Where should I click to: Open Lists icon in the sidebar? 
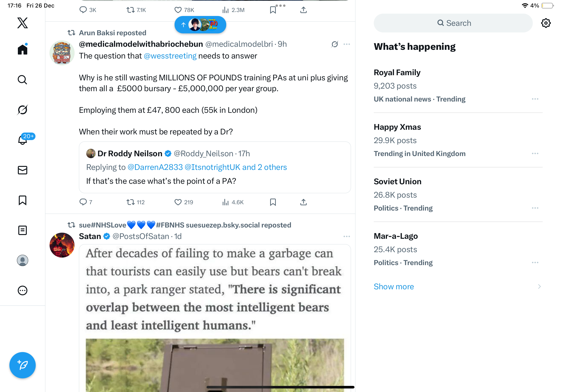[x=23, y=230]
